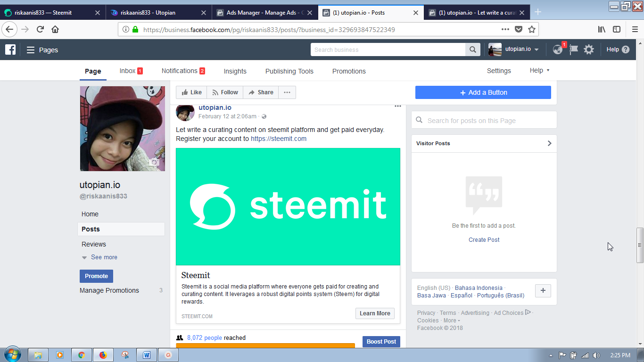
Task: Switch to the Inbox tab
Action: [131, 71]
